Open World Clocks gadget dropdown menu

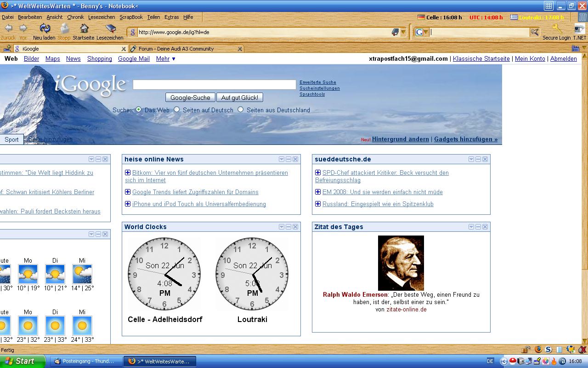pos(282,227)
